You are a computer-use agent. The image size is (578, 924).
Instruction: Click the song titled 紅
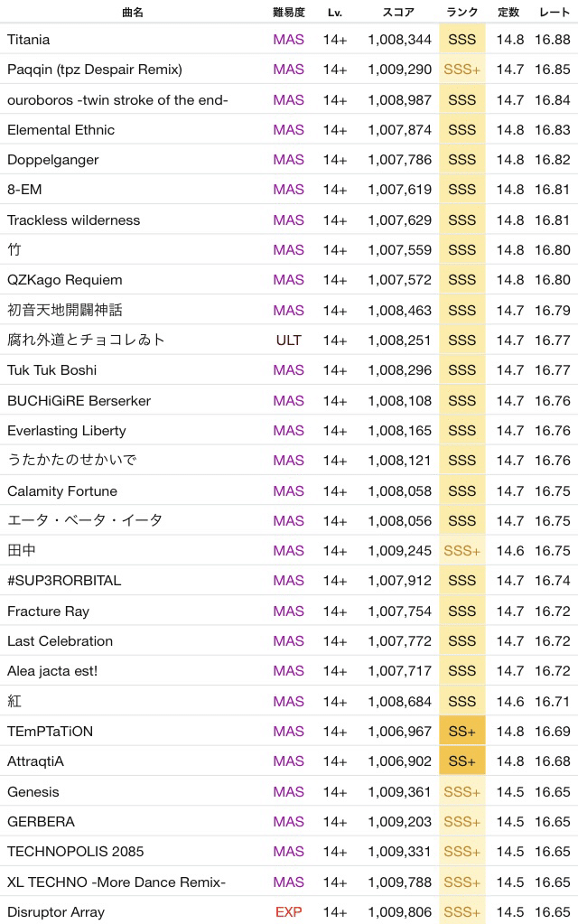tap(14, 701)
